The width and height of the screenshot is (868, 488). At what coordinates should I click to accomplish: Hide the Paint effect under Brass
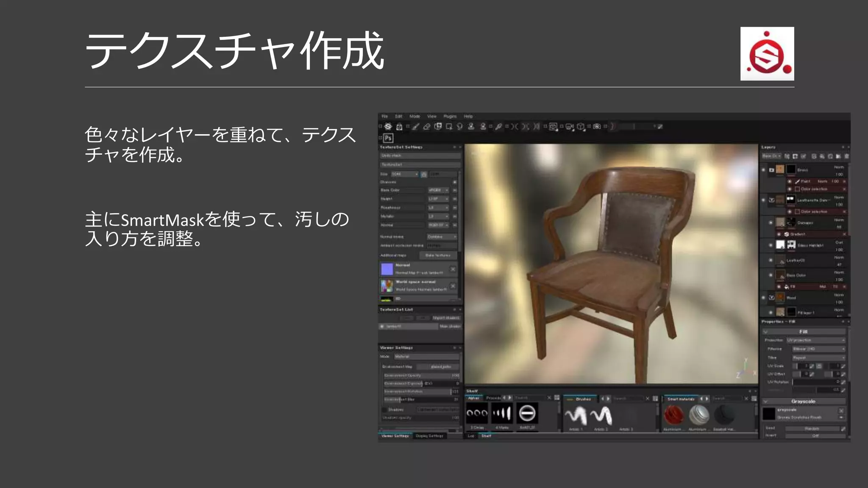point(790,181)
